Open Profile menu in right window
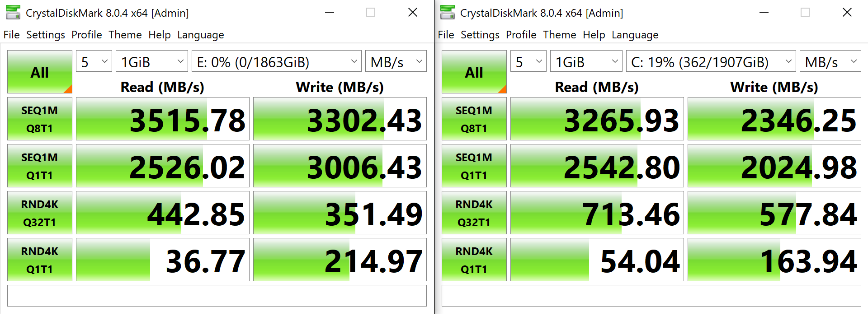 pos(521,35)
